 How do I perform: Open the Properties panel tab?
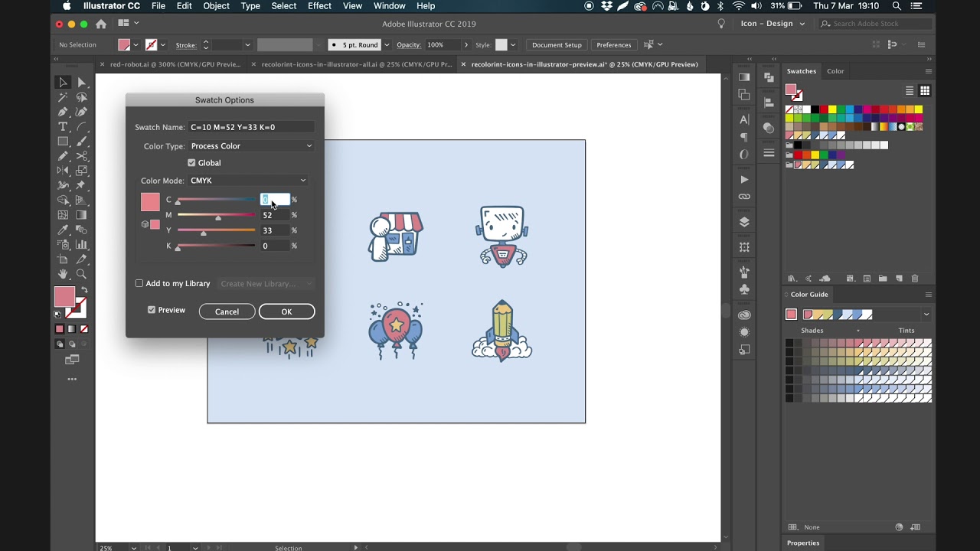803,543
